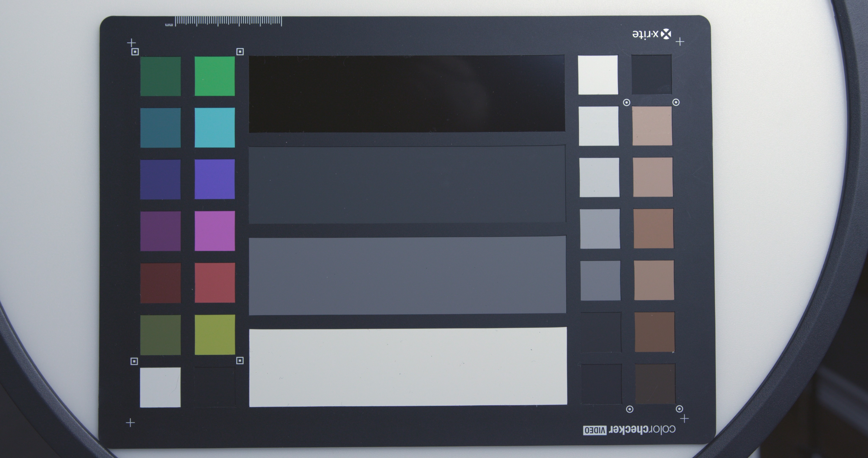This screenshot has width=868, height=458.
Task: Click the x-rite logo
Action: pos(652,34)
